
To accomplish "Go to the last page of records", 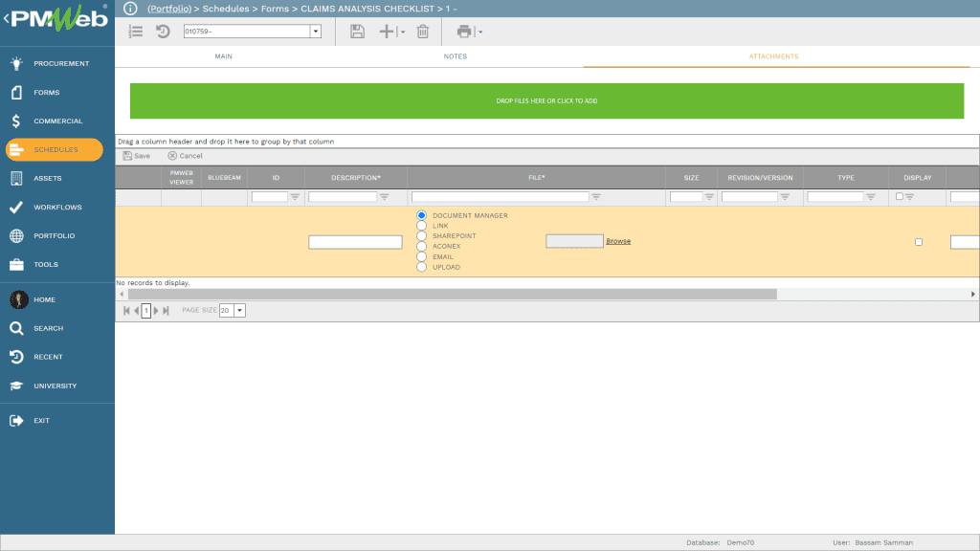I will click(167, 311).
